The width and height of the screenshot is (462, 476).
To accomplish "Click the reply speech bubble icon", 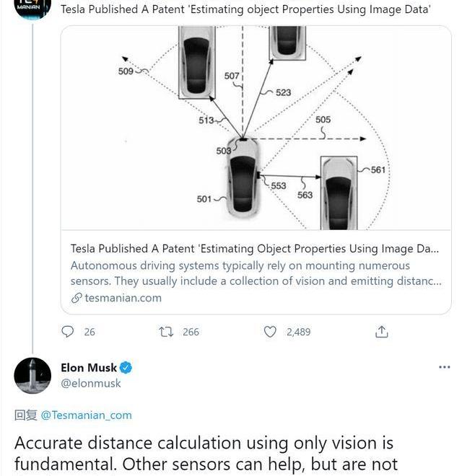I will pyautogui.click(x=68, y=332).
